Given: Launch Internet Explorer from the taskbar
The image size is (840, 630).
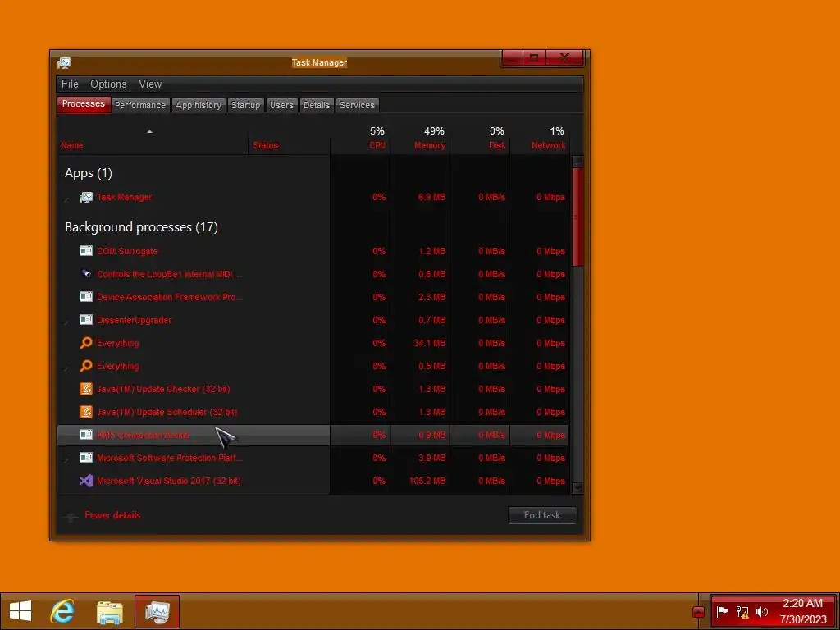Looking at the screenshot, I should [x=62, y=611].
